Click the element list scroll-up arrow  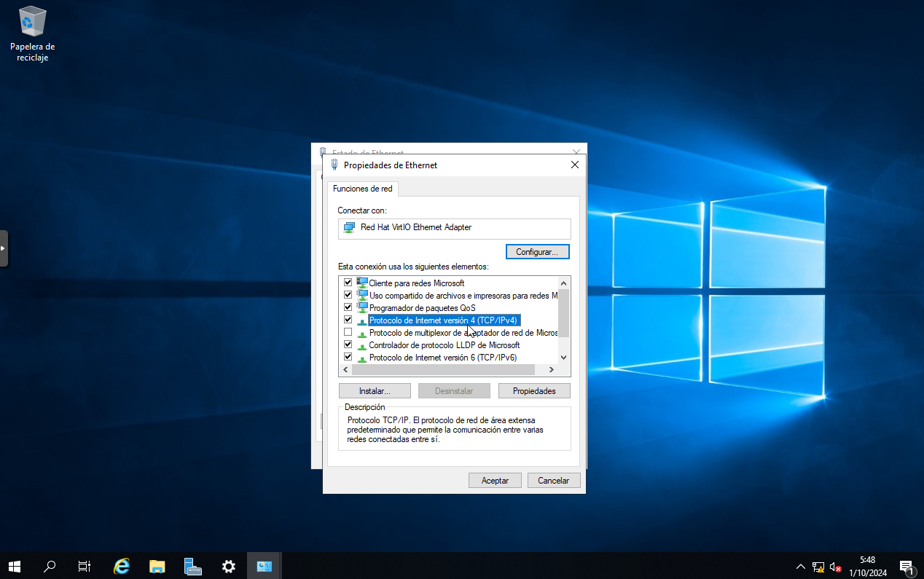[563, 283]
